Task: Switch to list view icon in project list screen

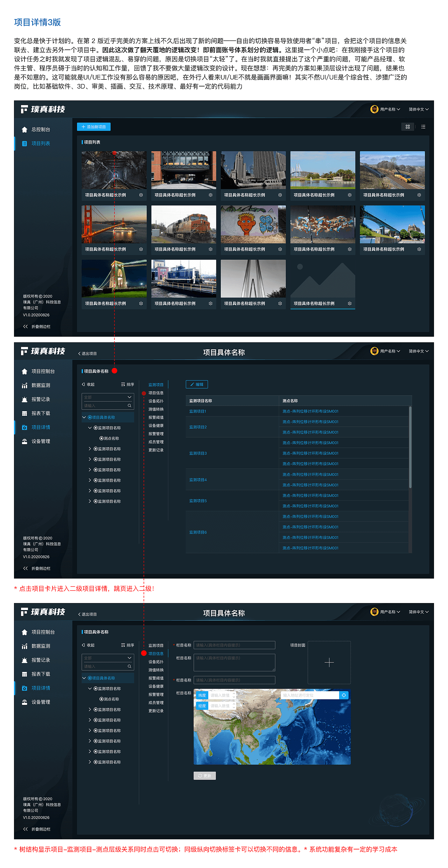Action: (x=423, y=127)
